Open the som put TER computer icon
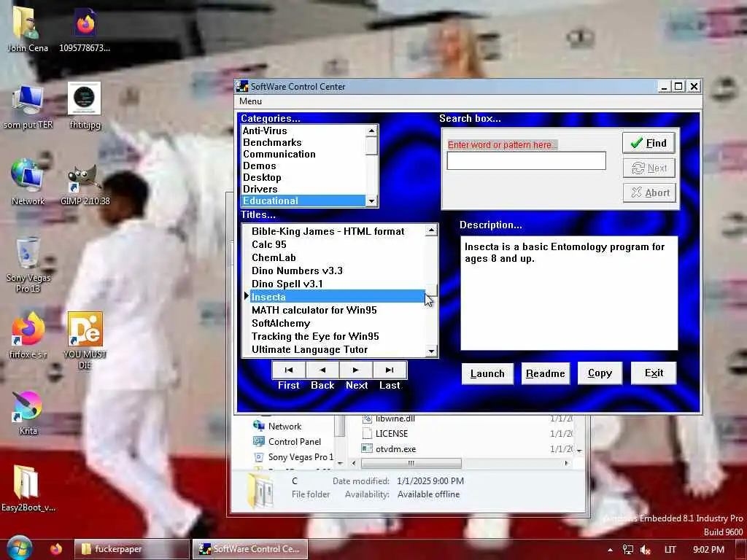This screenshot has width=747, height=560. (x=28, y=107)
